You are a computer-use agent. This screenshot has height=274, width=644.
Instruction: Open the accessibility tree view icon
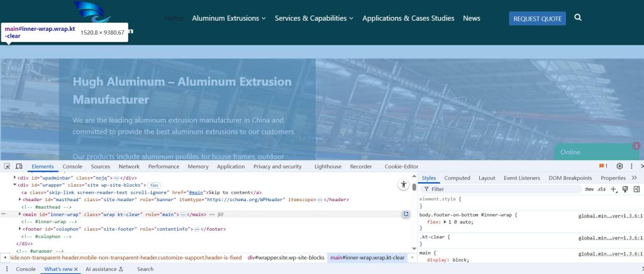403,185
